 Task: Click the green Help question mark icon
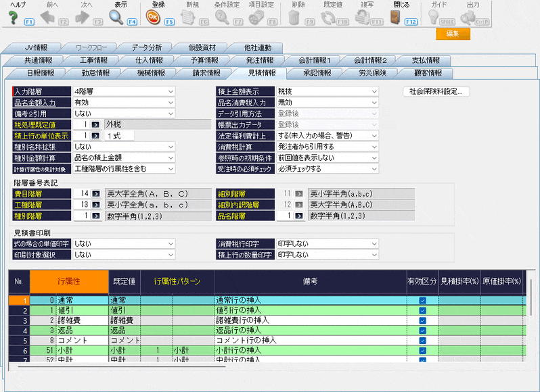click(x=13, y=17)
